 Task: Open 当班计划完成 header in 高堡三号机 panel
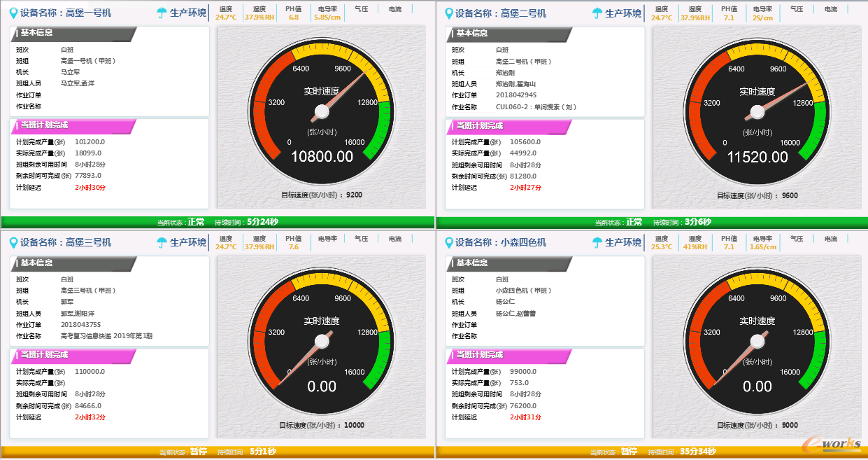point(73,355)
